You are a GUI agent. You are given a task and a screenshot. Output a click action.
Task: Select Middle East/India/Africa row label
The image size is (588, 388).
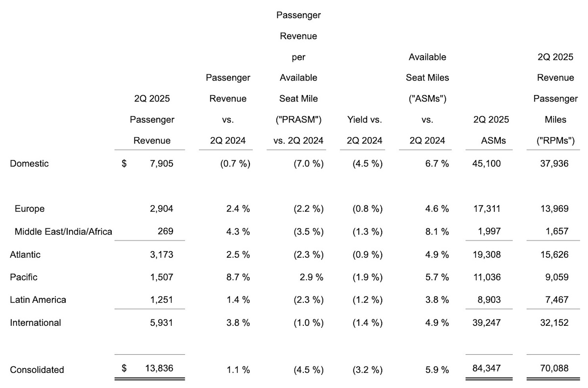click(63, 231)
